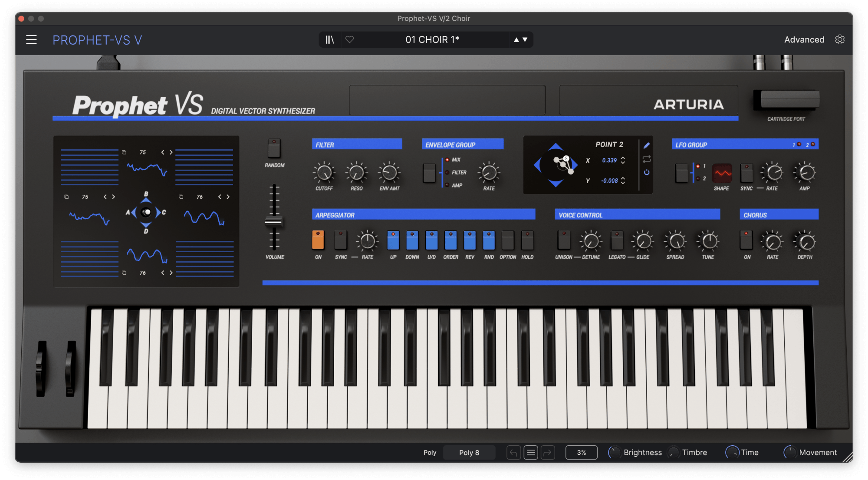Select the LFO waveform shape display
Viewport: 868px width, 480px height.
pyautogui.click(x=722, y=173)
